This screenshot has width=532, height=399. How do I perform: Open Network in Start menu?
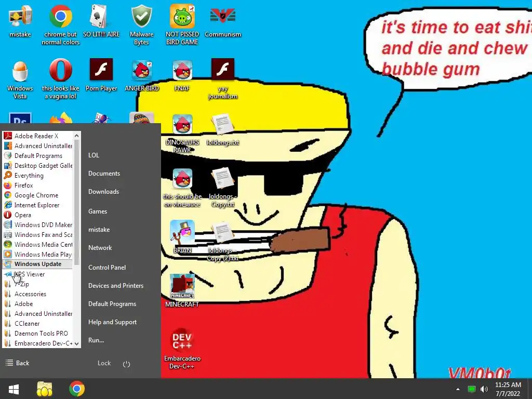point(100,248)
